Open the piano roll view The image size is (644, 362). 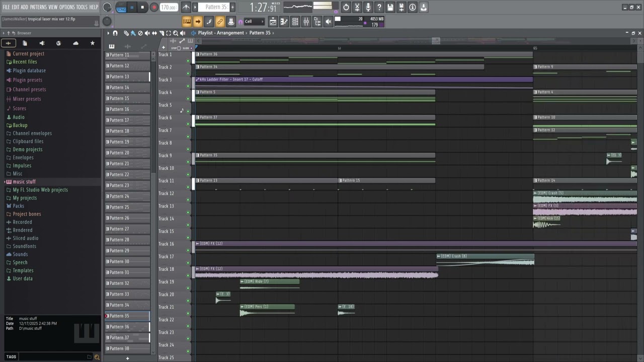point(284,22)
